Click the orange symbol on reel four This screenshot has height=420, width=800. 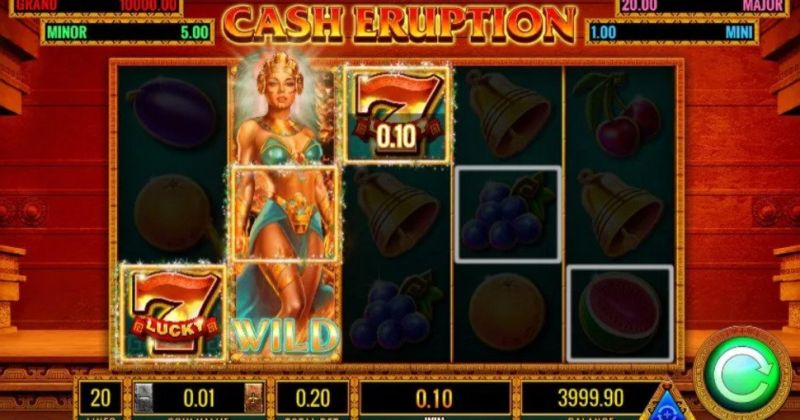(x=507, y=312)
